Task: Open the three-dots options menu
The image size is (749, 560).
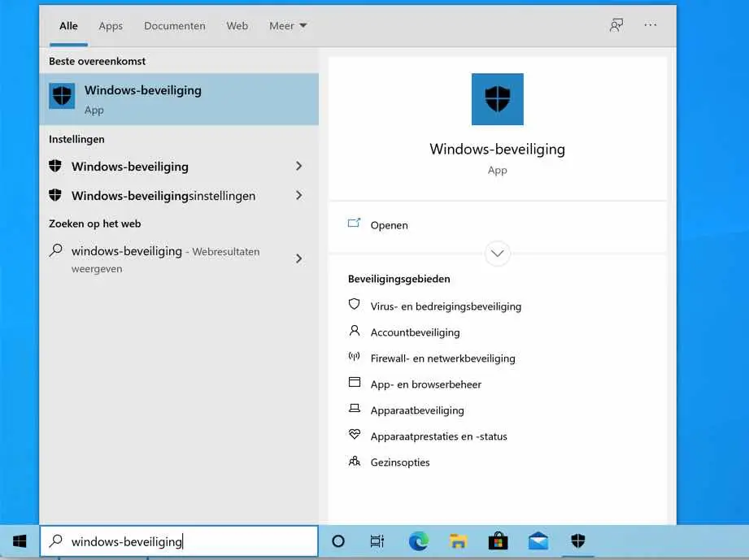Action: (x=650, y=25)
